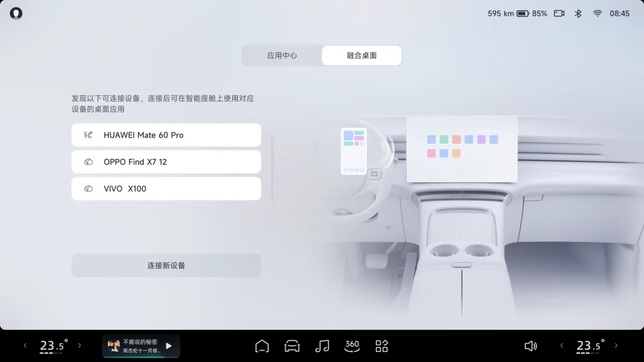644x362 pixels.
Task: Decrease right temperature with arrow
Action: (562, 346)
